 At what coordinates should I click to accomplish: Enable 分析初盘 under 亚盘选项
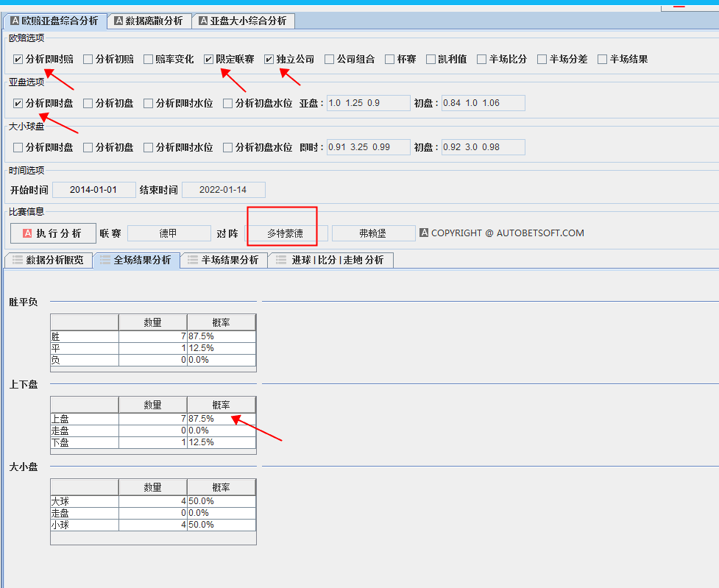88,104
